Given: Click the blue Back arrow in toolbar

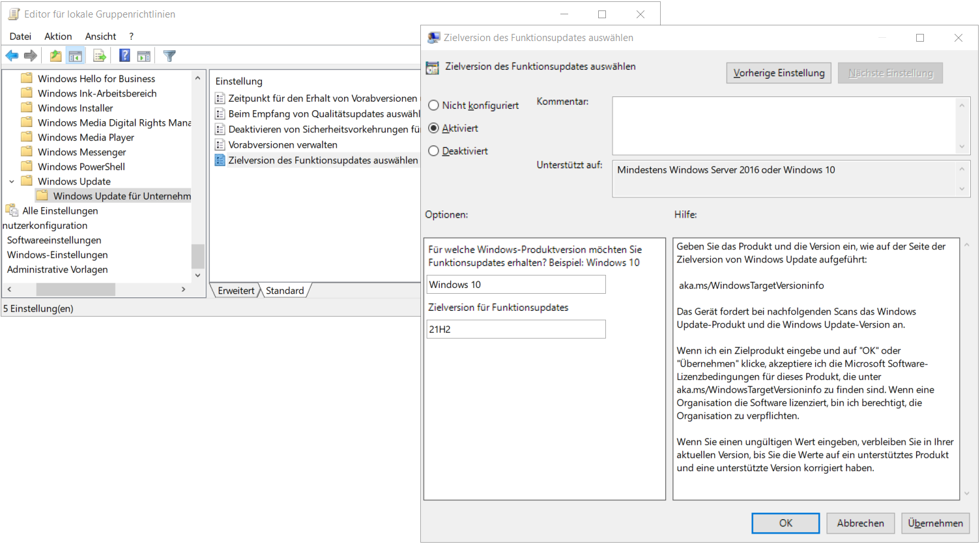Looking at the screenshot, I should click(x=12, y=56).
